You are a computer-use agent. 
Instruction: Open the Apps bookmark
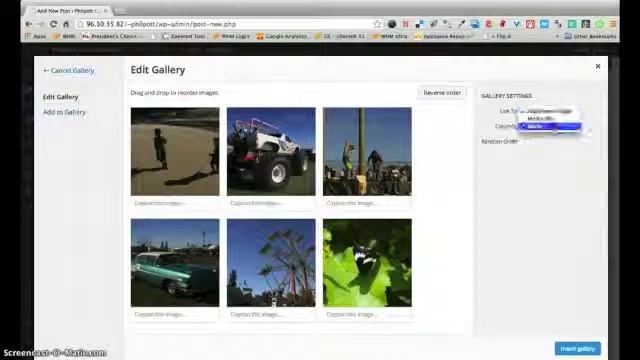coord(36,36)
